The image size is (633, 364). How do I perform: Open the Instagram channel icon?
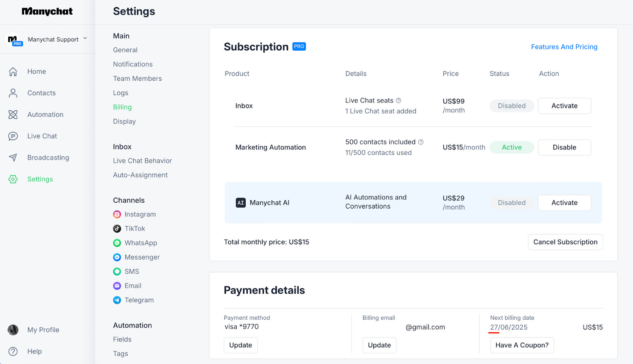tap(117, 214)
